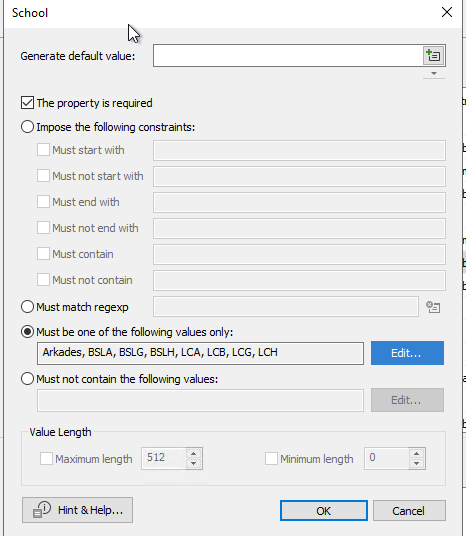
Task: Select Must match regexp option
Action: [27, 307]
